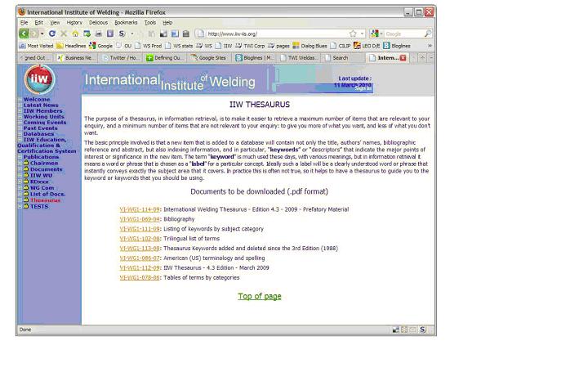Image resolution: width=588 pixels, height=368 pixels.
Task: Open the Tools menu
Action: click(x=150, y=23)
